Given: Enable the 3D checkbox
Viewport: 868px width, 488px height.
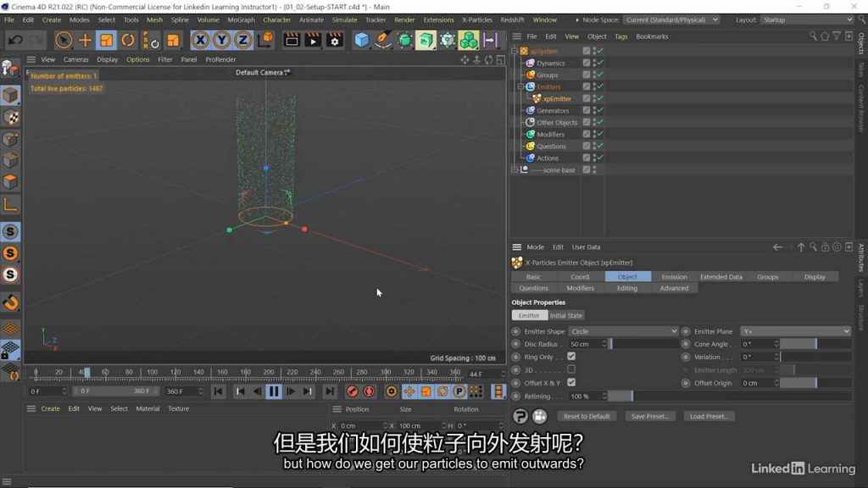Looking at the screenshot, I should [x=571, y=369].
